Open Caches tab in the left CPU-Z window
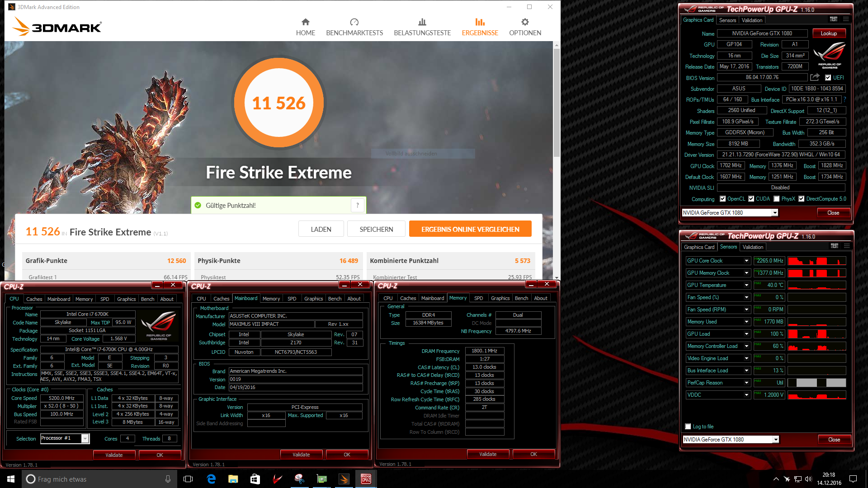The image size is (868, 488). click(x=34, y=299)
